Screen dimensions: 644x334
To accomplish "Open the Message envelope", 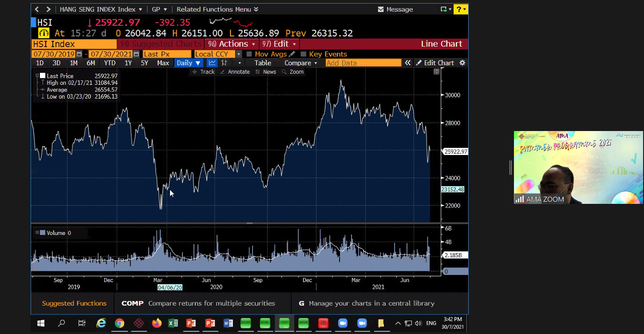I will coord(381,9).
